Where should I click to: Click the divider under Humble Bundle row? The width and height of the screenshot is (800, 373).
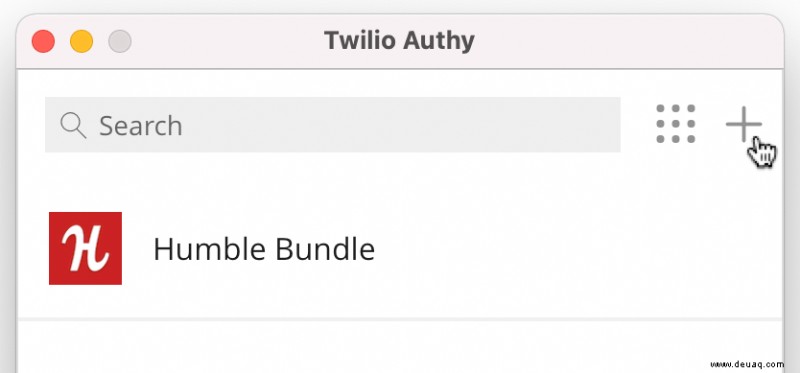point(400,319)
